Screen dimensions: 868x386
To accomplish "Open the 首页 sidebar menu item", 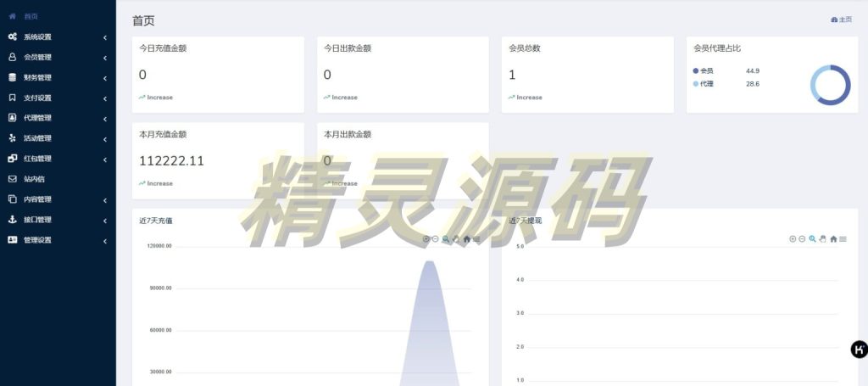I will point(58,17).
